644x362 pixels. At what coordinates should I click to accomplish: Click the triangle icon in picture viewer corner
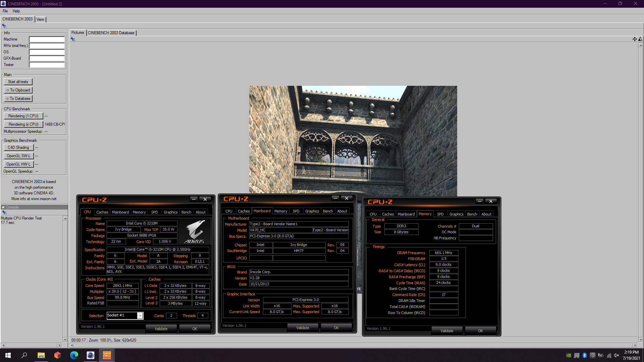click(x=640, y=39)
